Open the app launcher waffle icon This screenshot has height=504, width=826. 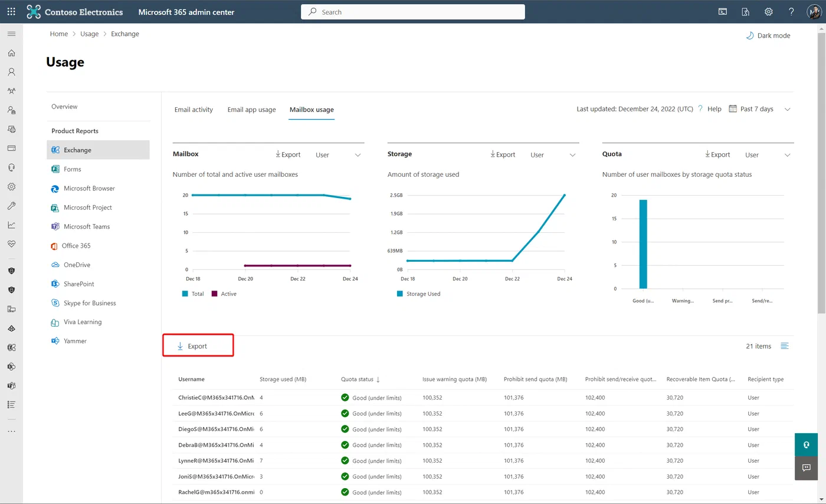tap(11, 12)
